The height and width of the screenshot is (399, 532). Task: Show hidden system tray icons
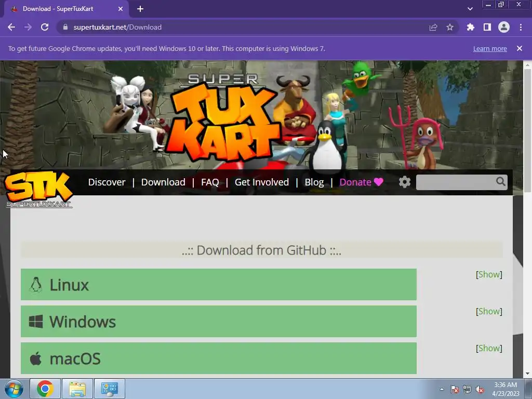(x=442, y=389)
